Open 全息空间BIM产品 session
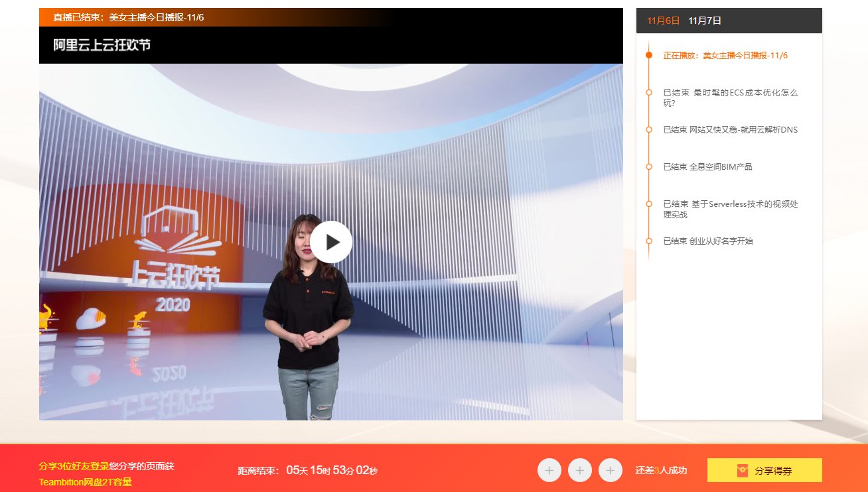This screenshot has height=492, width=868. (707, 167)
